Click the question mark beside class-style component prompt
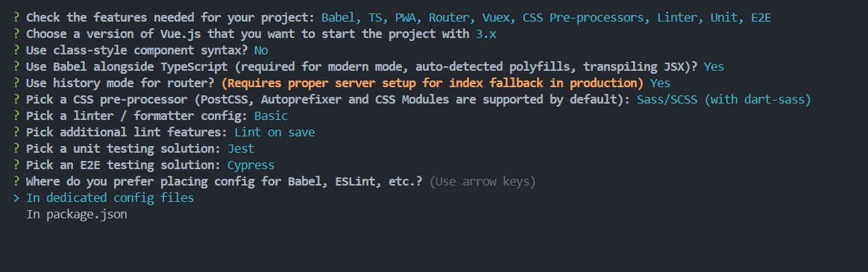 [17, 51]
